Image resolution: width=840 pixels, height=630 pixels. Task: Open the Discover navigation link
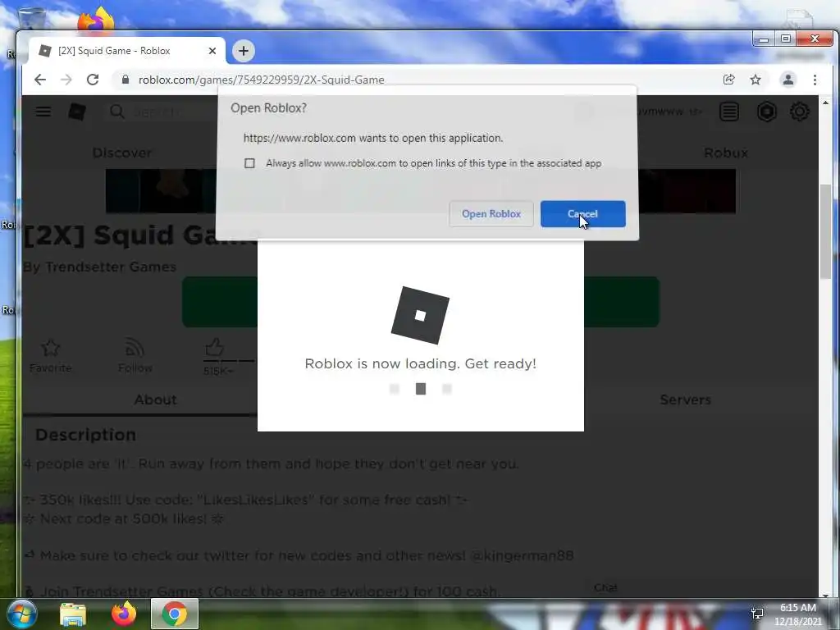pos(122,153)
